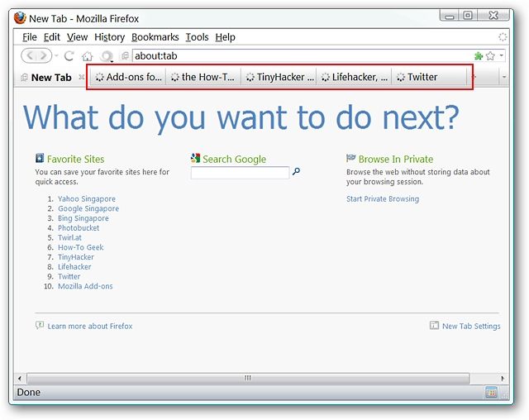Open the View menu
529x420 pixels.
[x=77, y=37]
